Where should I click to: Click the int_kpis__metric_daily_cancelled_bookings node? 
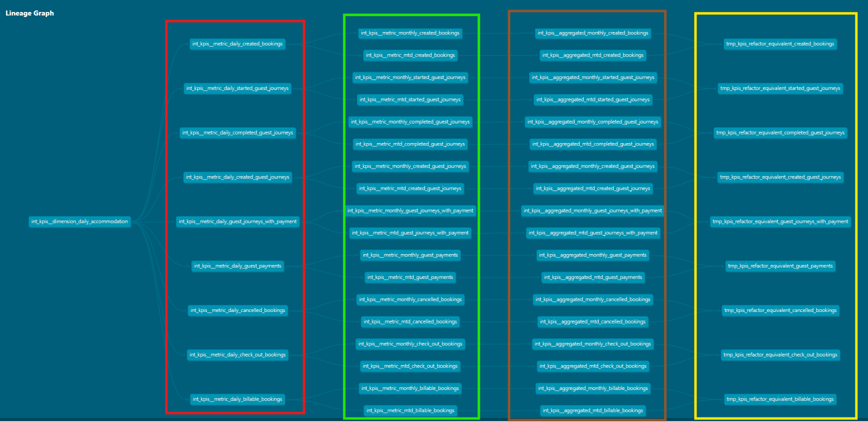tap(237, 310)
